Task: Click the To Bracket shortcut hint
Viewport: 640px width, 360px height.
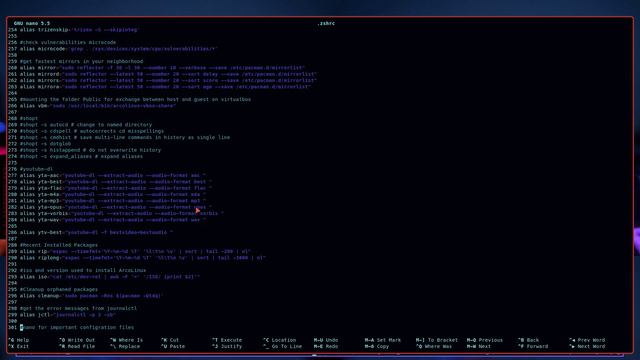Action: 437,340
